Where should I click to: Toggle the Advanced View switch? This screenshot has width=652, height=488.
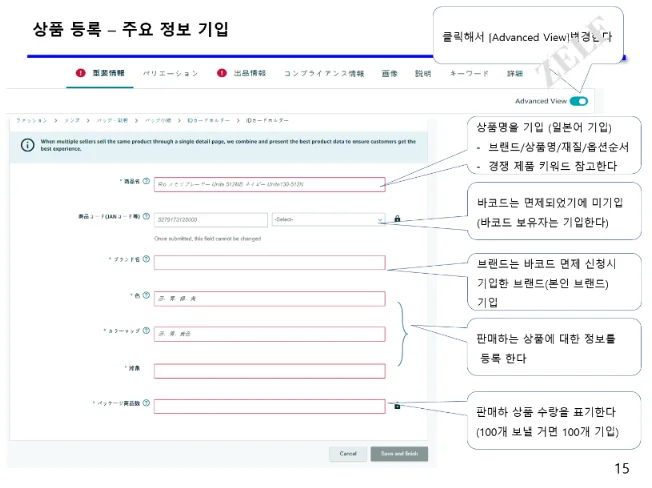(579, 101)
